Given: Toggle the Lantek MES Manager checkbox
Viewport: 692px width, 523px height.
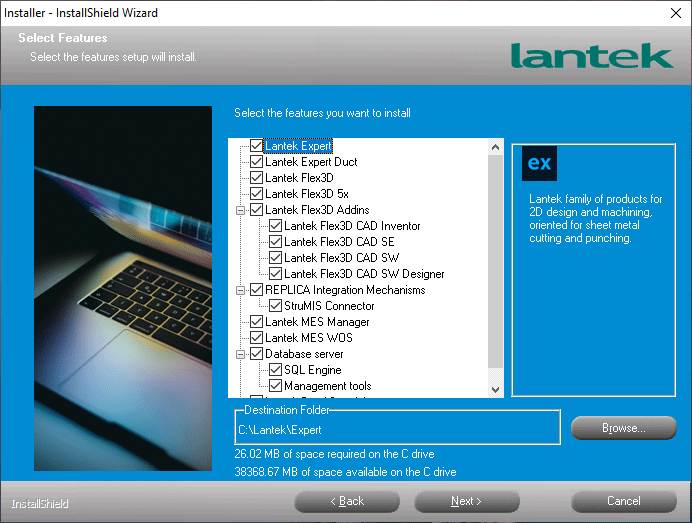Looking at the screenshot, I should (x=256, y=322).
